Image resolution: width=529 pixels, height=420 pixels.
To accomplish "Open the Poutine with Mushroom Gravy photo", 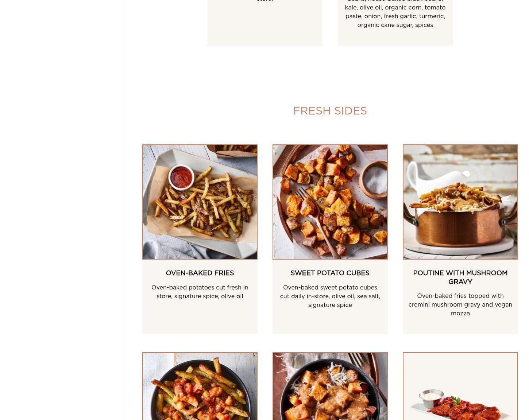I will pos(460,202).
